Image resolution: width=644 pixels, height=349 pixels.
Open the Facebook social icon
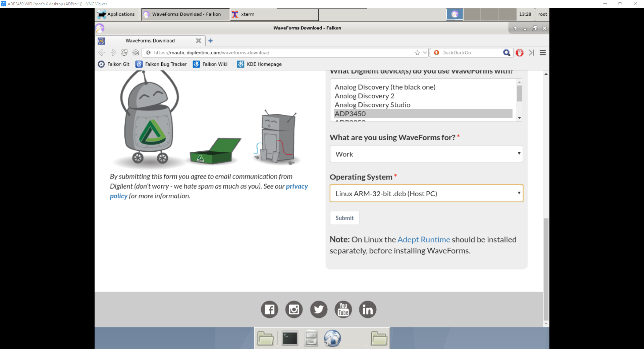click(x=269, y=309)
